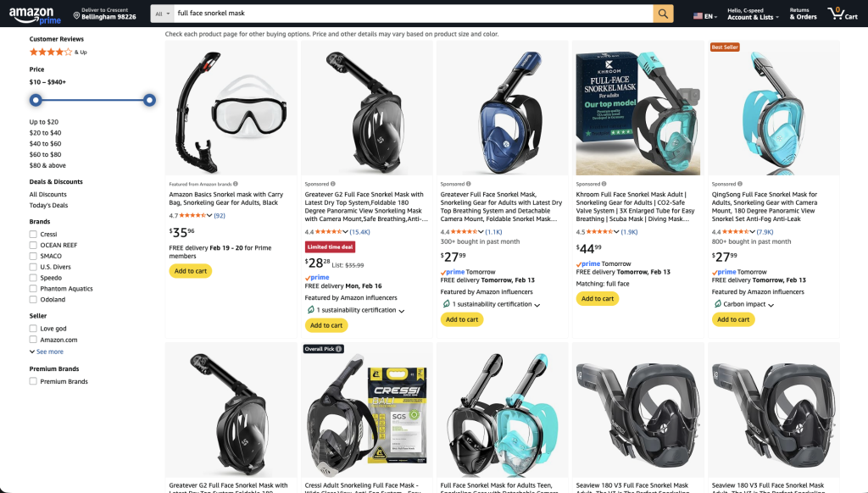
Task: Go to Amazon Prime home logo
Action: 35,15
